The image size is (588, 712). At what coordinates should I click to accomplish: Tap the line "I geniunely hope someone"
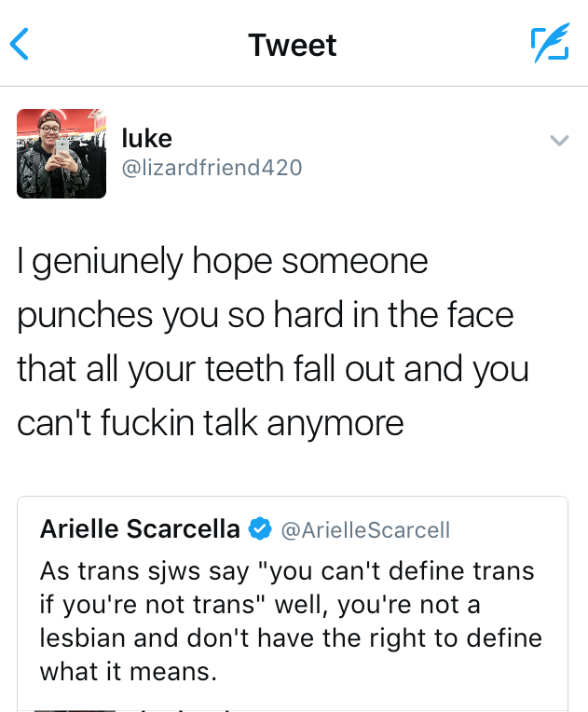coord(222,262)
